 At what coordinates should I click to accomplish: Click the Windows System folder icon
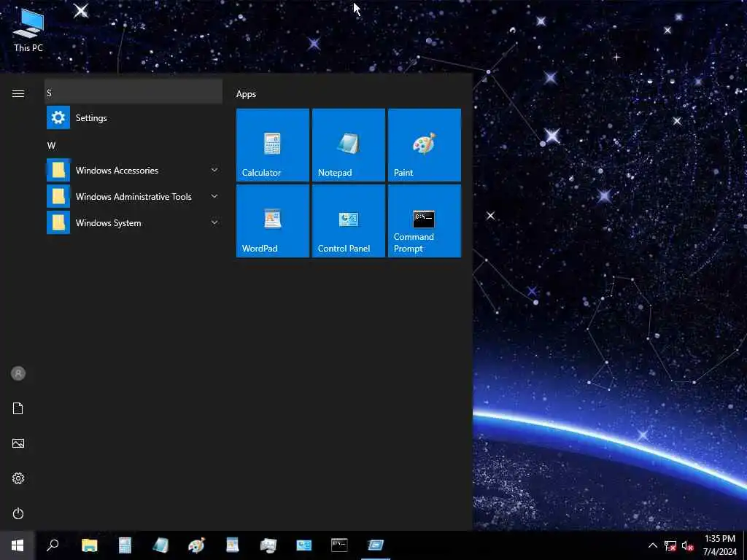58,222
